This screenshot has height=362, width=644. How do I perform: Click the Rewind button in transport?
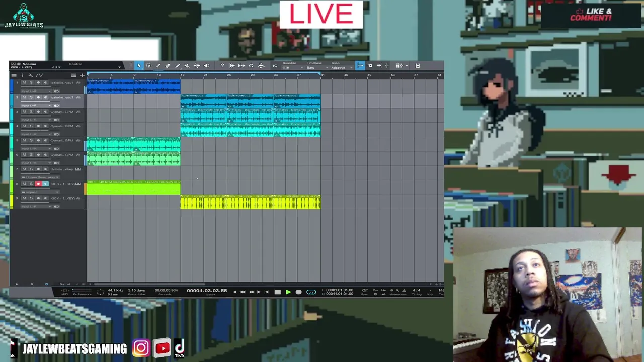click(243, 292)
